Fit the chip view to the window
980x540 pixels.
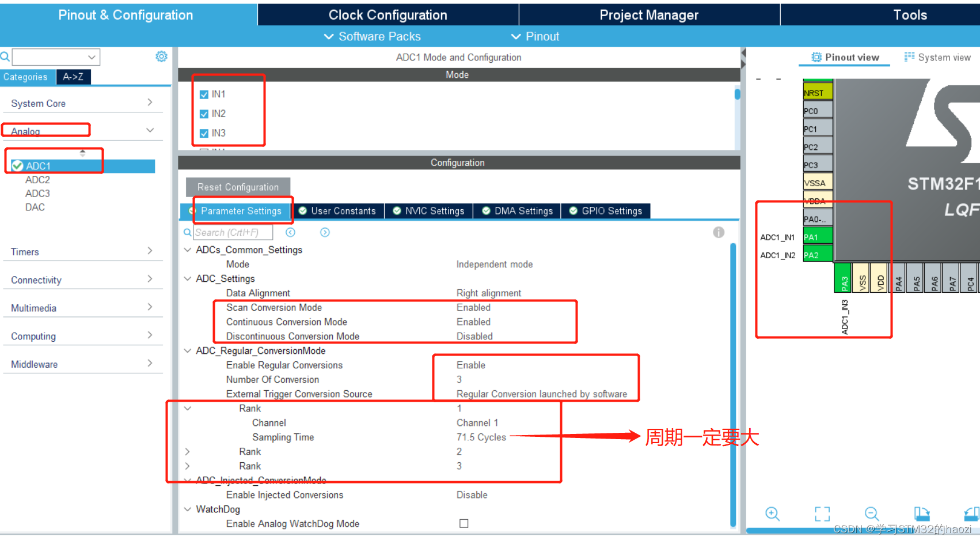pyautogui.click(x=822, y=513)
